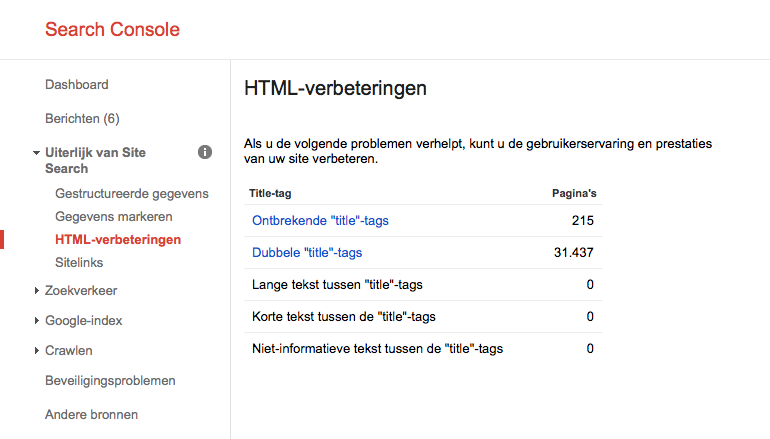Open Beveiligingsproblemen page
770x439 pixels.
[110, 381]
